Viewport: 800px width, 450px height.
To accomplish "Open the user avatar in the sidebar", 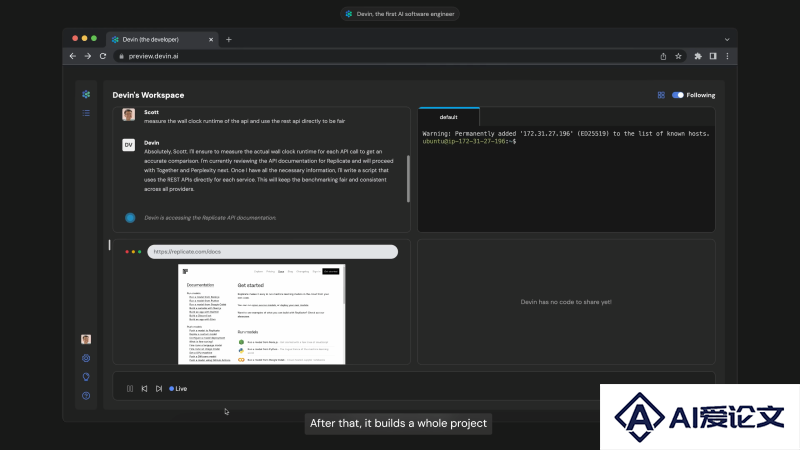I will [86, 339].
